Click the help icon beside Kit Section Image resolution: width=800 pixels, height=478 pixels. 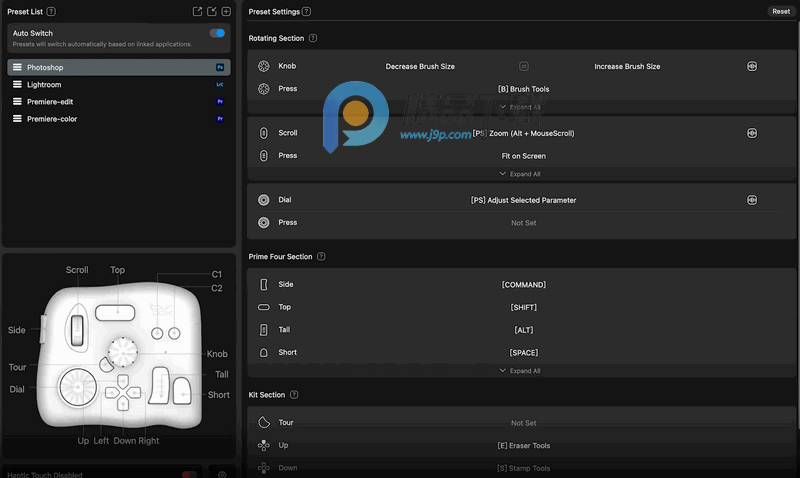295,395
